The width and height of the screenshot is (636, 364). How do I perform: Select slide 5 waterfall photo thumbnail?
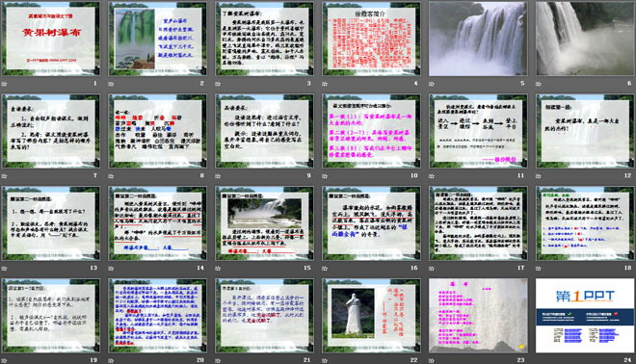478,39
